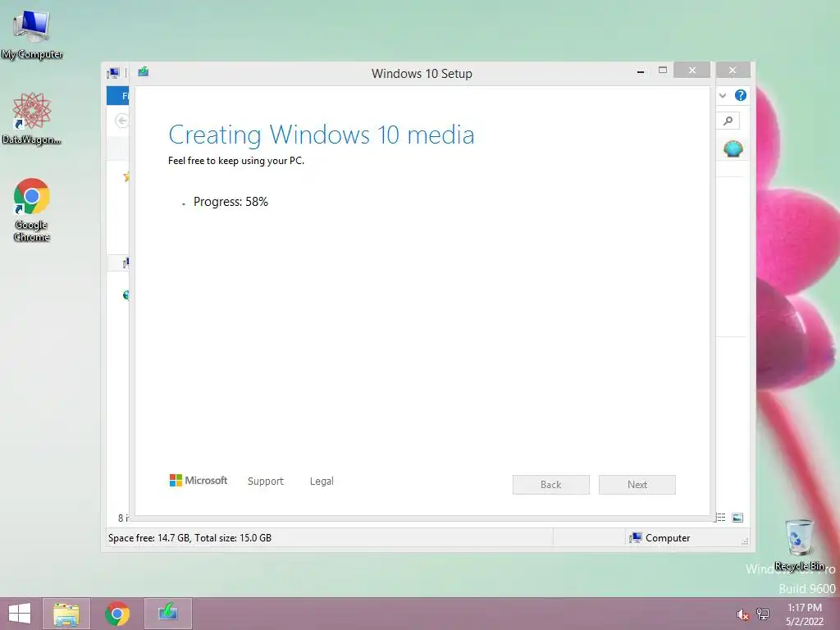Maximize the Windows 10 Setup window
This screenshot has width=840, height=630.
[x=663, y=71]
